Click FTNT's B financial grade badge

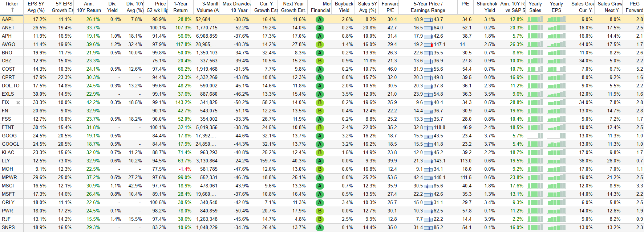(320, 128)
